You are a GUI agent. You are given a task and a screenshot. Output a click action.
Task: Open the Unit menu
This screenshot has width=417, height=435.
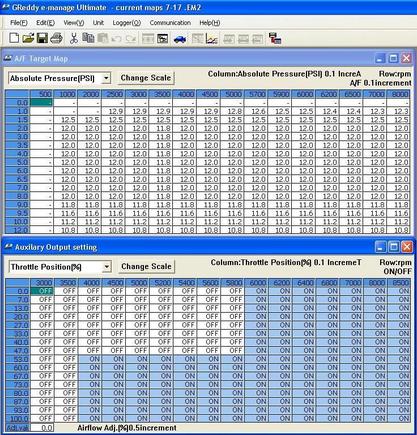98,23
